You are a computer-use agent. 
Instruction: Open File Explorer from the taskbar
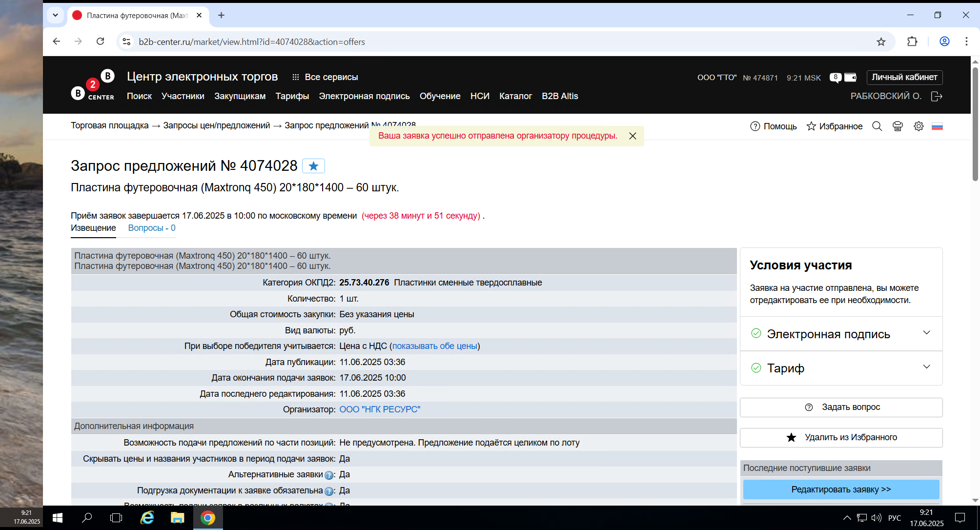coord(177,518)
